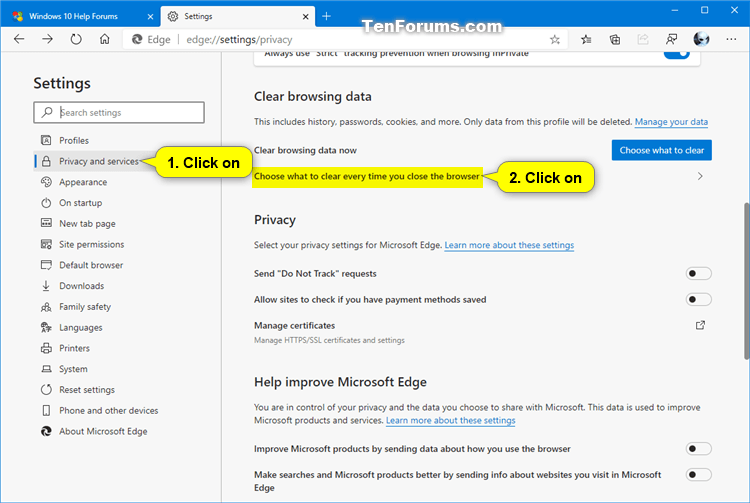Open the Feedback icon in toolbar
The image size is (750, 503).
click(x=672, y=40)
